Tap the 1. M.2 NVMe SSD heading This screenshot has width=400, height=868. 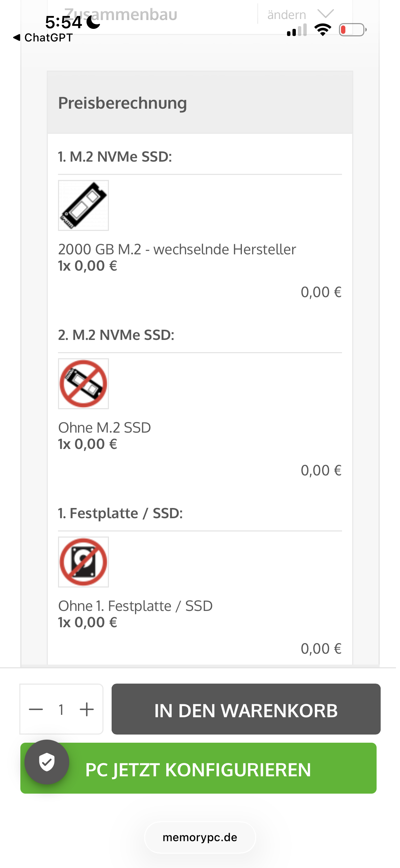pos(115,157)
